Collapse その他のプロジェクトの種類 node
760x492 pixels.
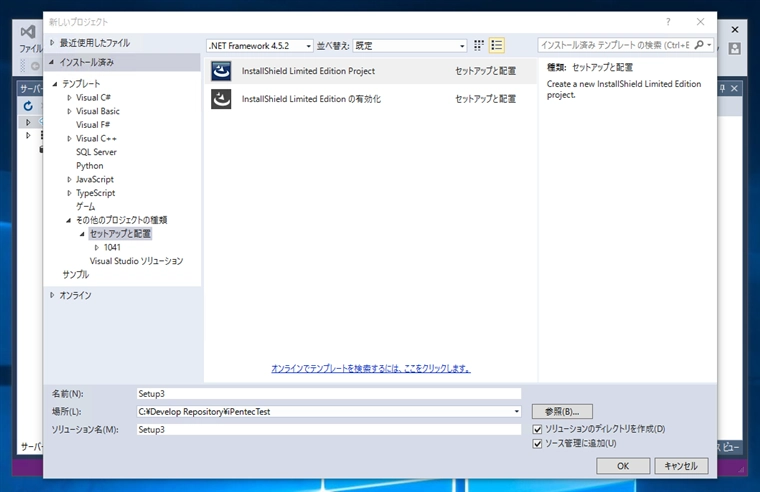69,220
